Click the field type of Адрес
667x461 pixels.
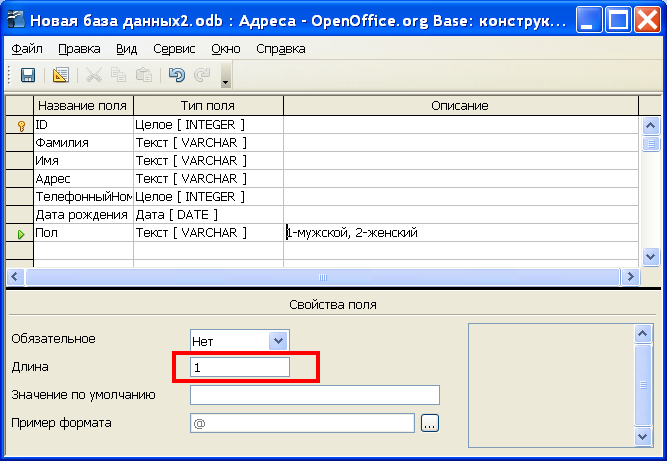[x=208, y=179]
